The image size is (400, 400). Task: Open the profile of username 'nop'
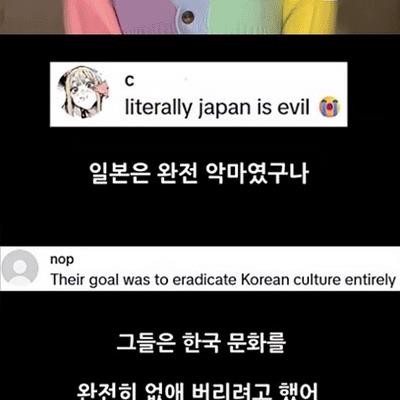click(x=62, y=260)
